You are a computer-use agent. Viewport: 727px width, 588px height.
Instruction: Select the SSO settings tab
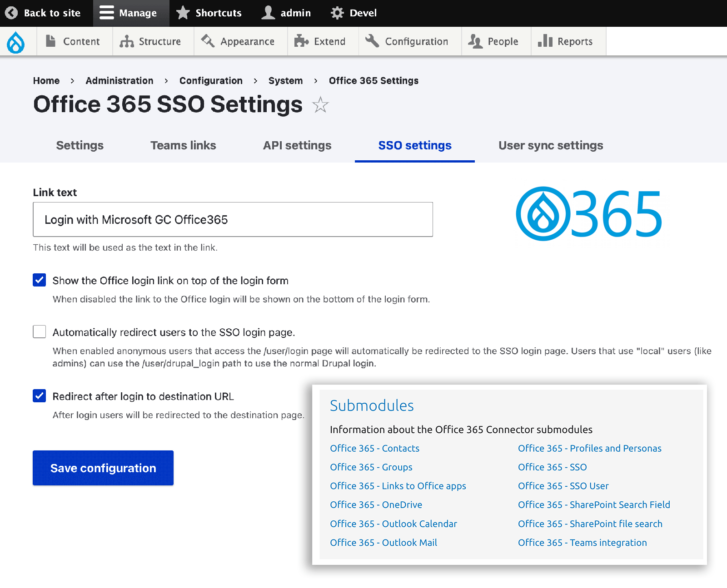pyautogui.click(x=415, y=145)
